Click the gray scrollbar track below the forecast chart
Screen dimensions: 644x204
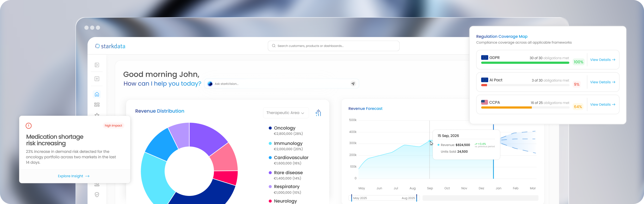click(480, 198)
